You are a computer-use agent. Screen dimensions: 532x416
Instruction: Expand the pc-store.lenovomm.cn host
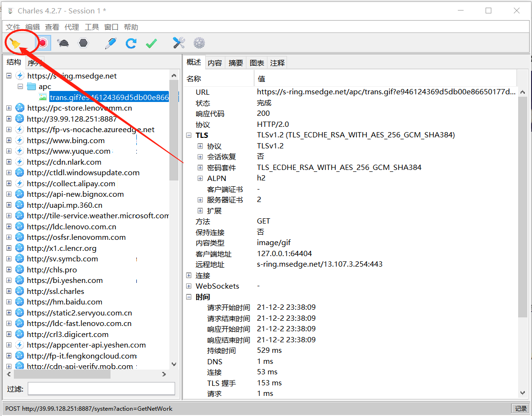(x=9, y=108)
